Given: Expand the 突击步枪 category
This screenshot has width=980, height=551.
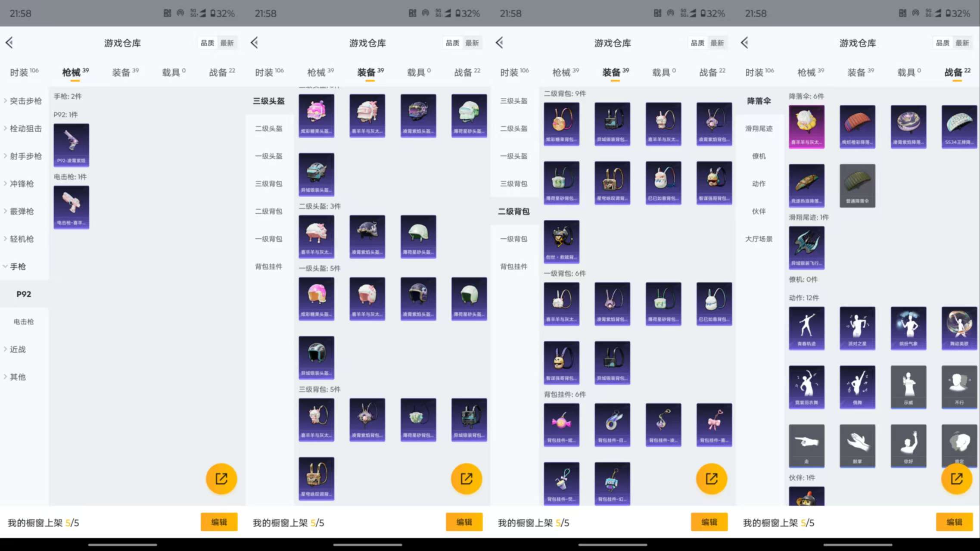Looking at the screenshot, I should coord(25,100).
